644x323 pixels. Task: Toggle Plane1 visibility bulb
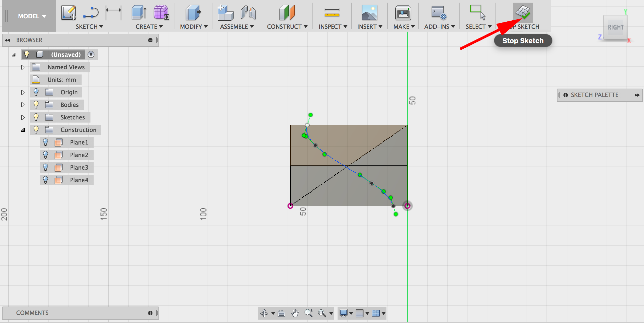point(45,142)
